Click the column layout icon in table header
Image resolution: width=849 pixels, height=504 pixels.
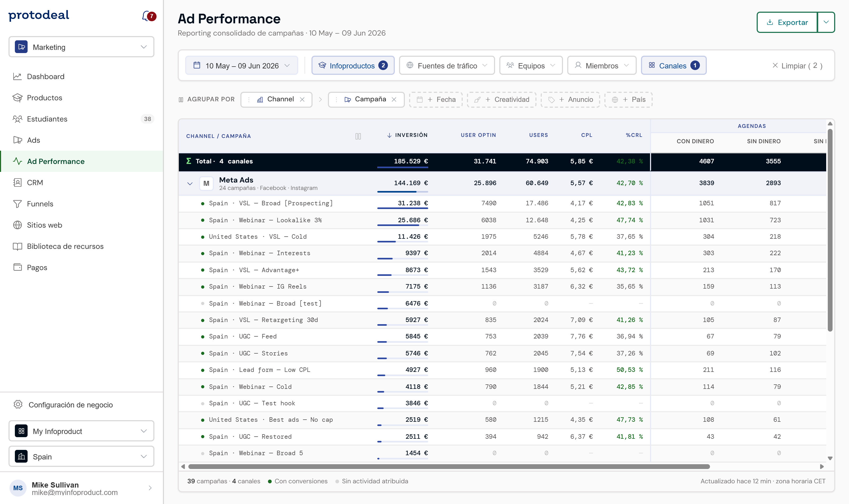[x=358, y=136]
